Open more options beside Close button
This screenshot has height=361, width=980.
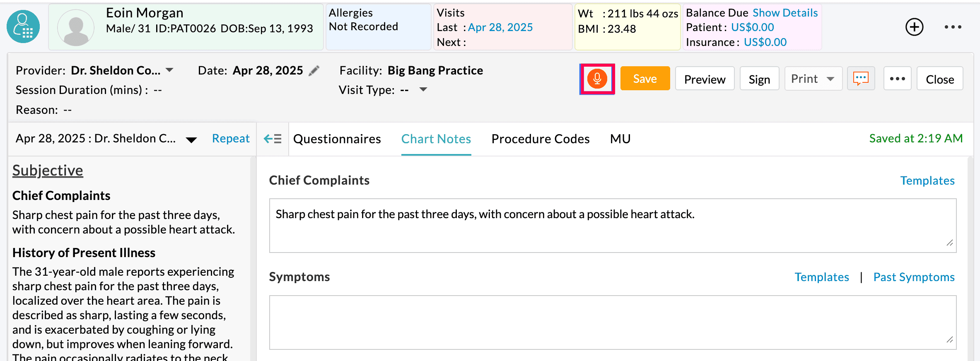(897, 79)
